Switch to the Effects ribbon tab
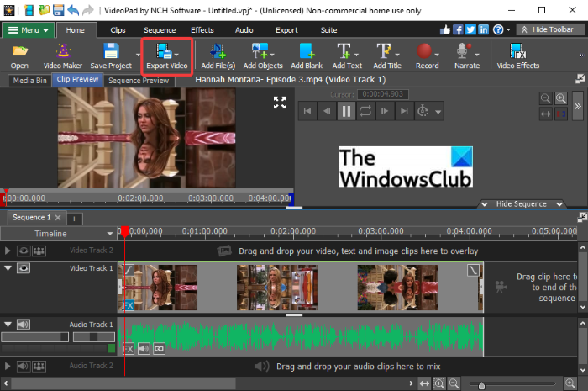This screenshot has height=391, width=588. click(202, 30)
